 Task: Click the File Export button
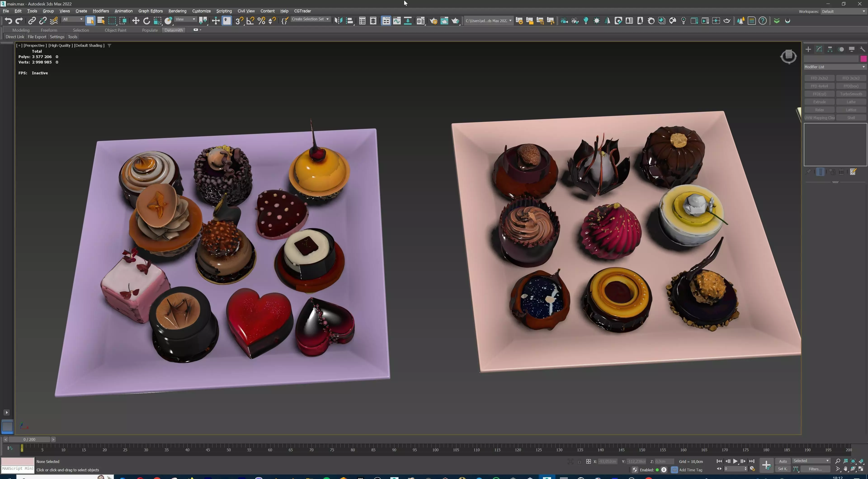click(x=37, y=37)
